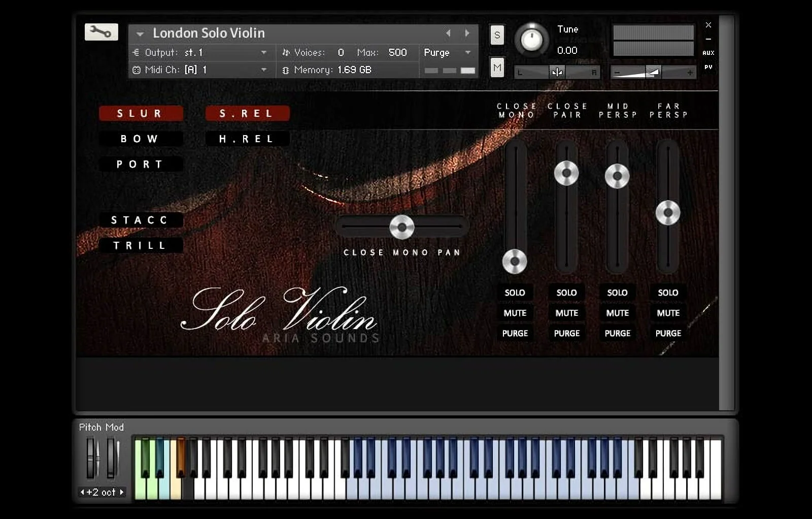The height and width of the screenshot is (519, 812).
Task: Mute the Mid Persp microphone channel
Action: [617, 313]
